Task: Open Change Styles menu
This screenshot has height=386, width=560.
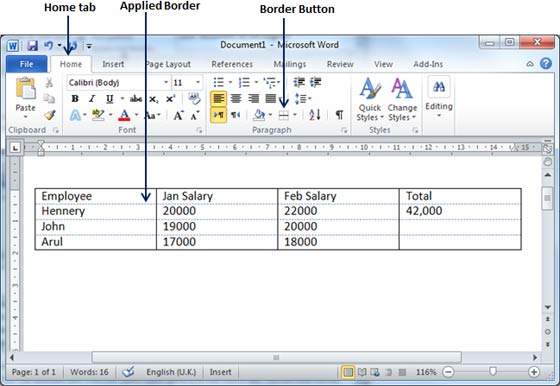Action: pyautogui.click(x=402, y=99)
